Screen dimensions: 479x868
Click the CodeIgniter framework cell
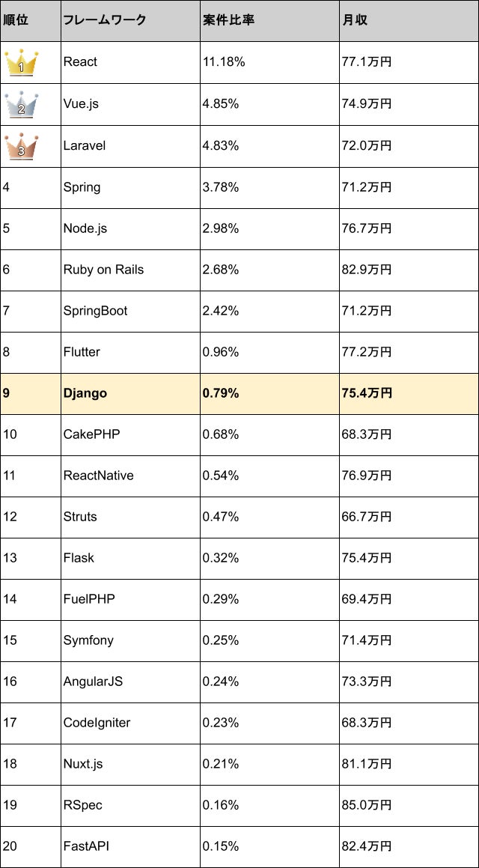point(97,723)
